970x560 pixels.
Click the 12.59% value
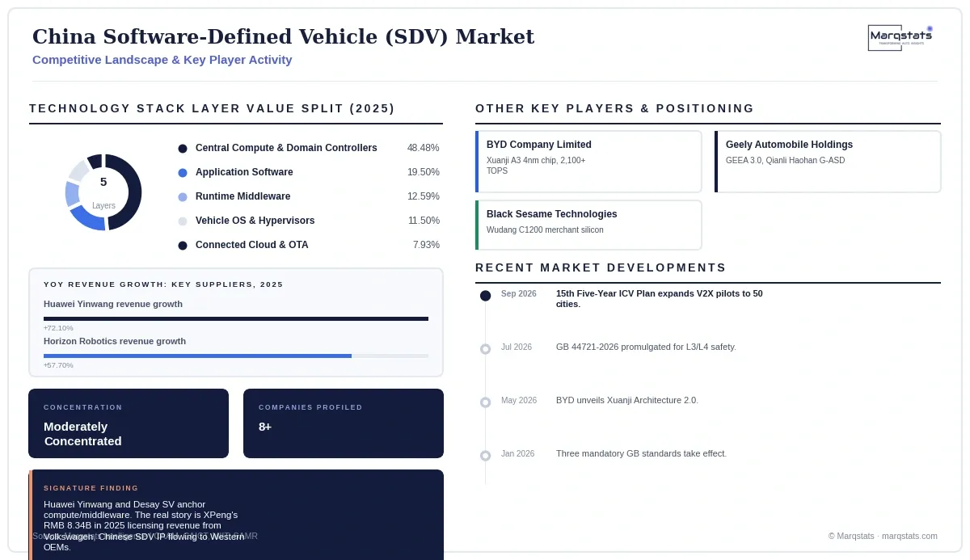[x=424, y=196]
